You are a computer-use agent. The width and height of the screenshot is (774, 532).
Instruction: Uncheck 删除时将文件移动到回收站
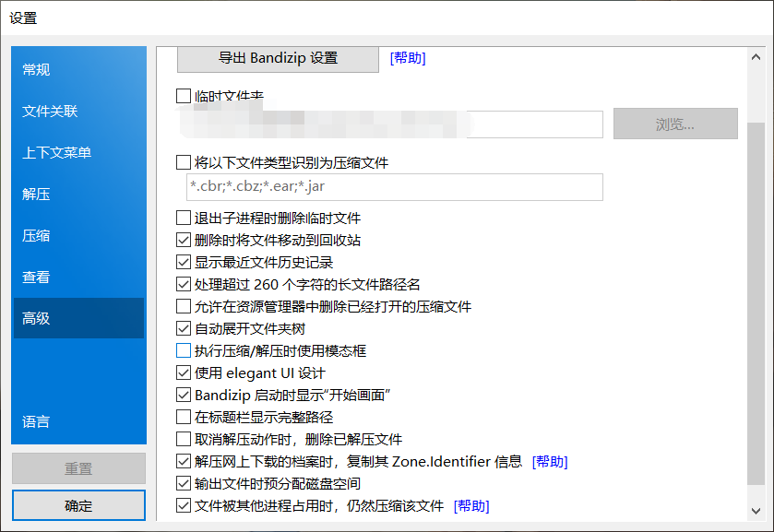(x=184, y=240)
